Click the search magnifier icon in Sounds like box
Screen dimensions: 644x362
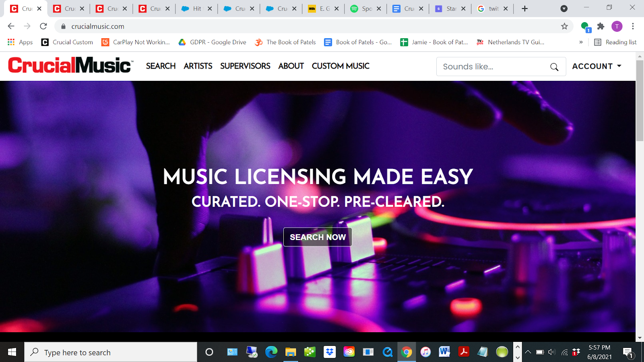coord(554,67)
